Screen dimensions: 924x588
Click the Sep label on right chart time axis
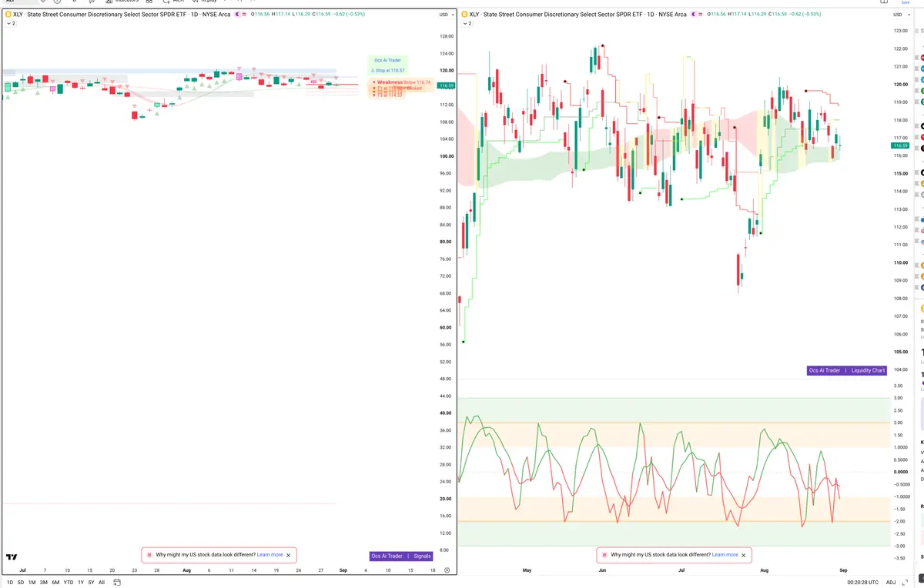pyautogui.click(x=843, y=570)
